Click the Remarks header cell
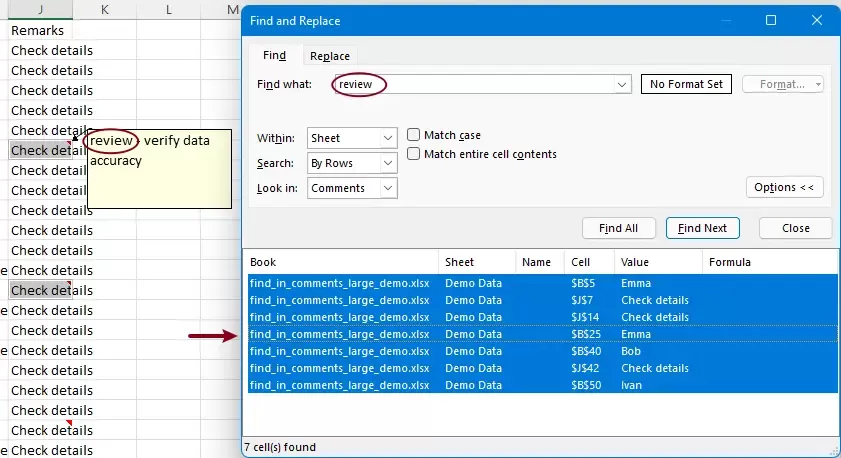 [40, 30]
